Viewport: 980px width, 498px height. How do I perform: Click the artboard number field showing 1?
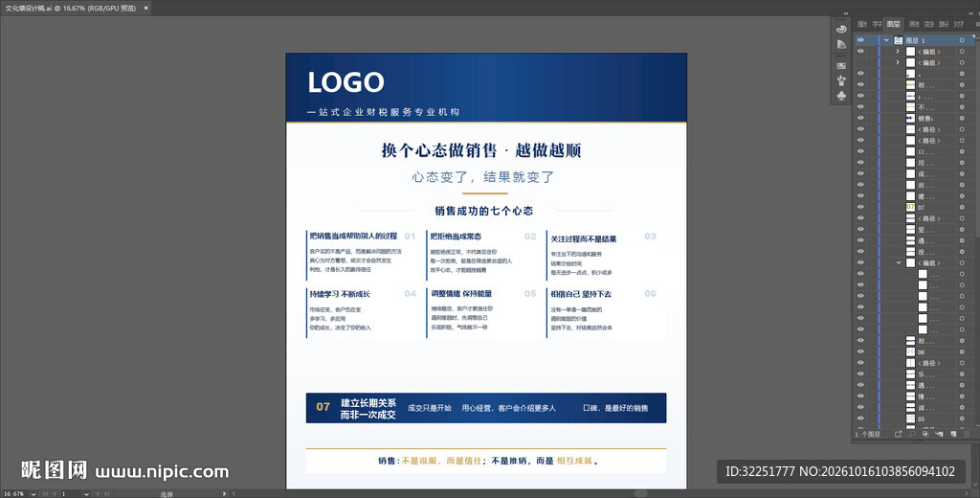pyautogui.click(x=71, y=493)
